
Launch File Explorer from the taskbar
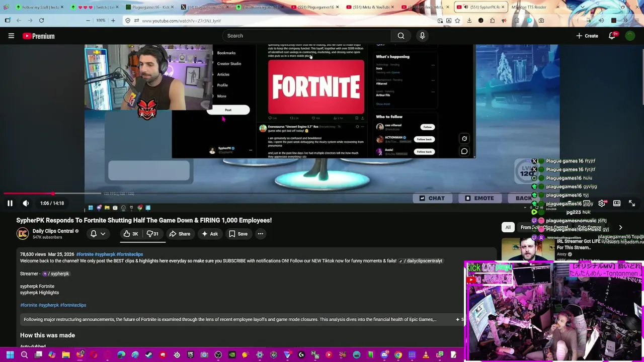click(66, 355)
